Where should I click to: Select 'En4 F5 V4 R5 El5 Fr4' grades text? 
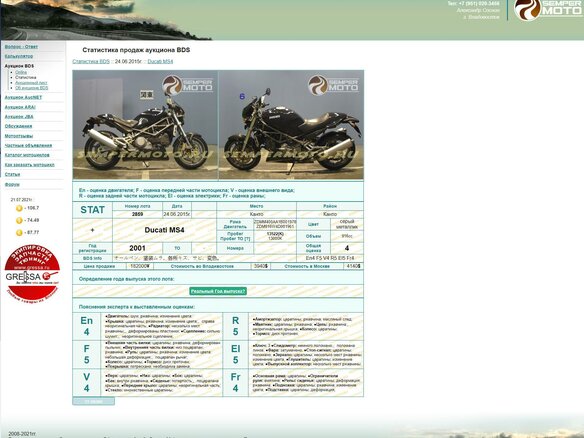pos(330,258)
